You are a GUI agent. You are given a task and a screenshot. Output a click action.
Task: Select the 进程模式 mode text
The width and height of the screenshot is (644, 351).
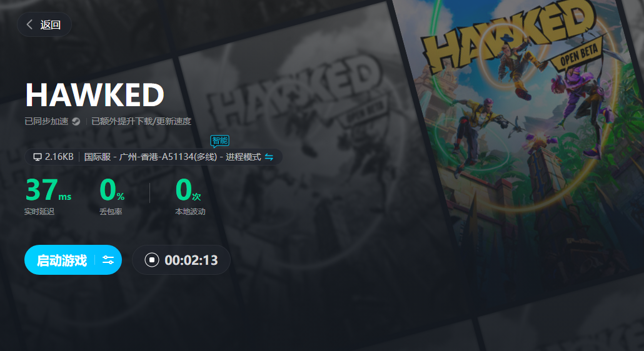[243, 157]
